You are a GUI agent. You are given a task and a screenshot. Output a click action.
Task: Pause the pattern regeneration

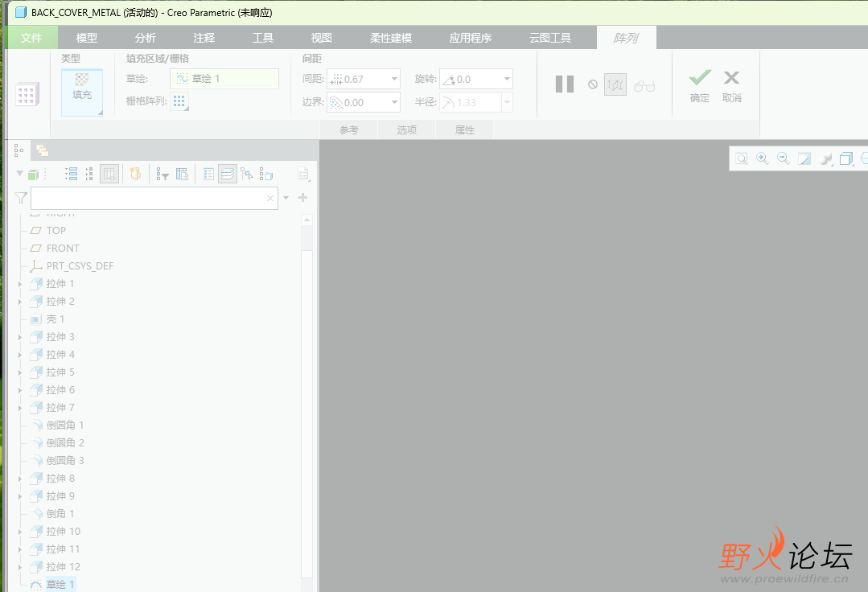pyautogui.click(x=565, y=84)
